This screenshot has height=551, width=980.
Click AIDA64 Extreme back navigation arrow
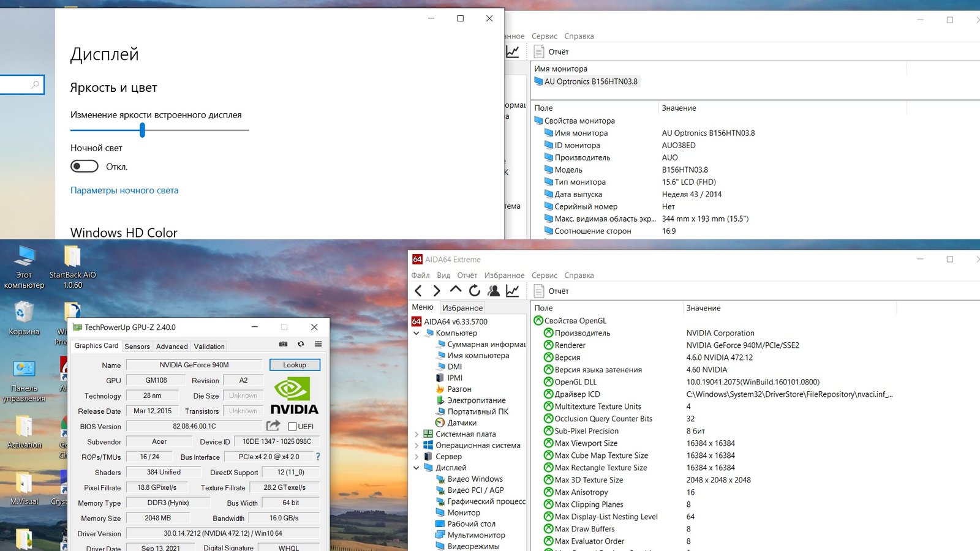click(418, 291)
